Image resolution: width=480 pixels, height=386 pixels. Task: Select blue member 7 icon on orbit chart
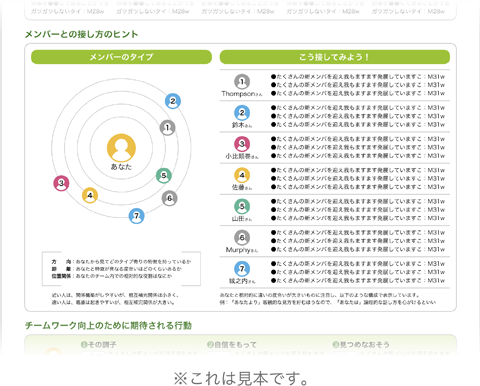point(136,216)
